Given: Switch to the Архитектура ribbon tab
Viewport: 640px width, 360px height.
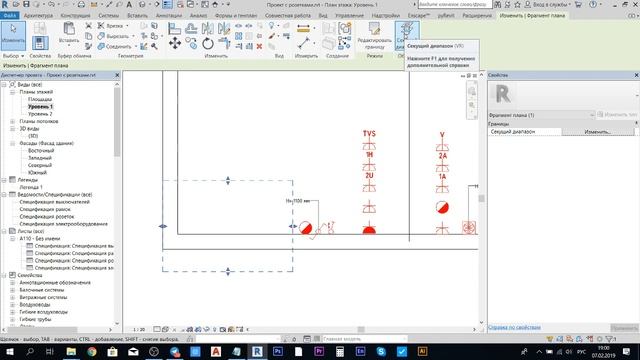Looking at the screenshot, I should coord(38,16).
